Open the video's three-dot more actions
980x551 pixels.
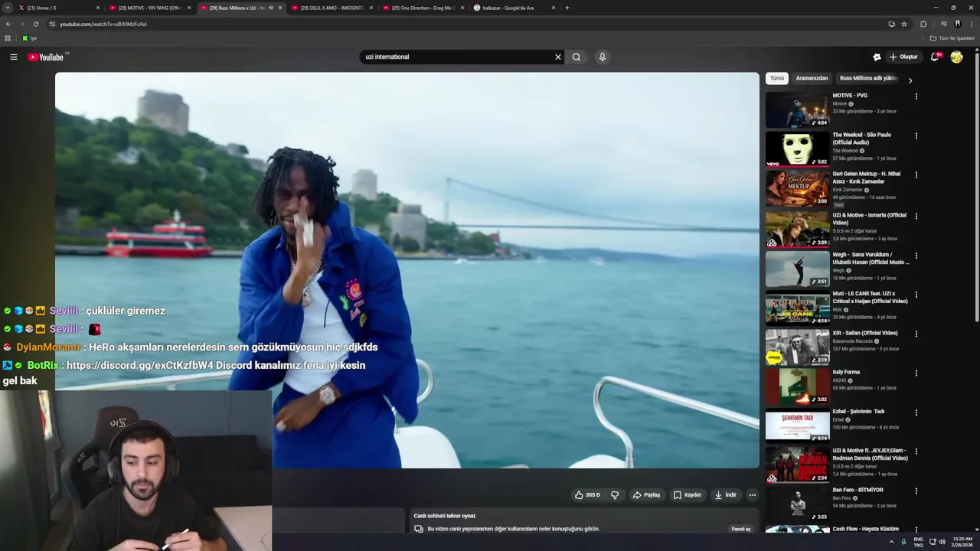point(753,495)
